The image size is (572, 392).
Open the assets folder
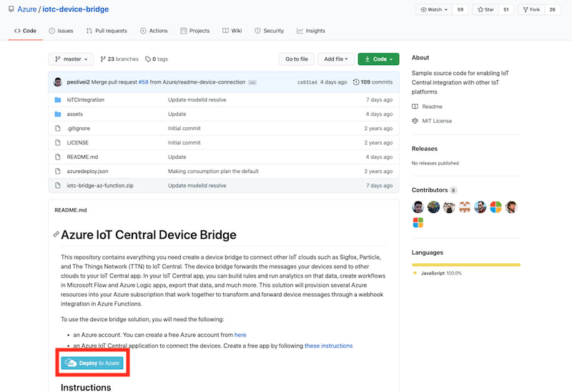coord(75,114)
